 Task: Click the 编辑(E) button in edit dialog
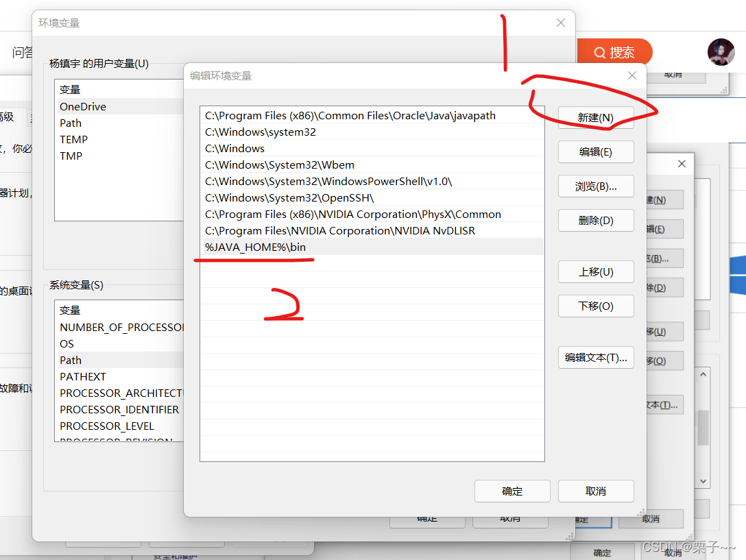pos(596,151)
